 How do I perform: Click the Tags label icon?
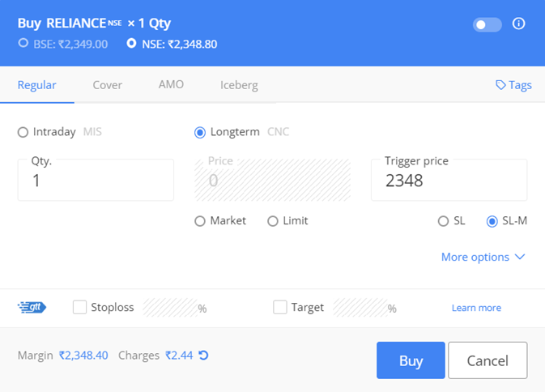(500, 85)
